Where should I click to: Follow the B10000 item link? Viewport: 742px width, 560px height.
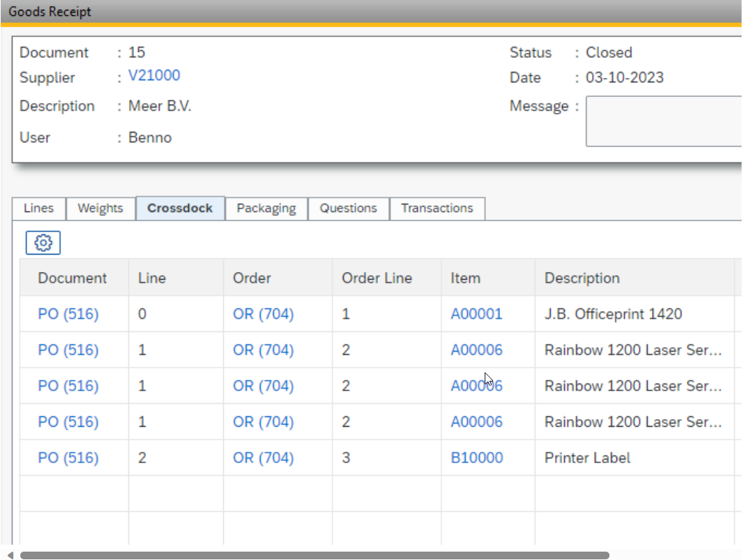[x=476, y=458]
